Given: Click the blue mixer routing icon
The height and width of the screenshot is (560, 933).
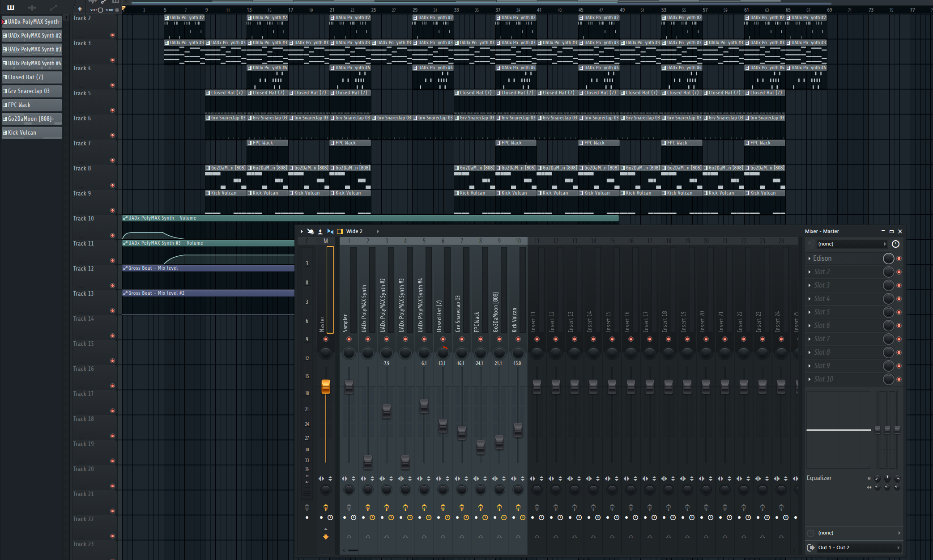Looking at the screenshot, I should (330, 231).
